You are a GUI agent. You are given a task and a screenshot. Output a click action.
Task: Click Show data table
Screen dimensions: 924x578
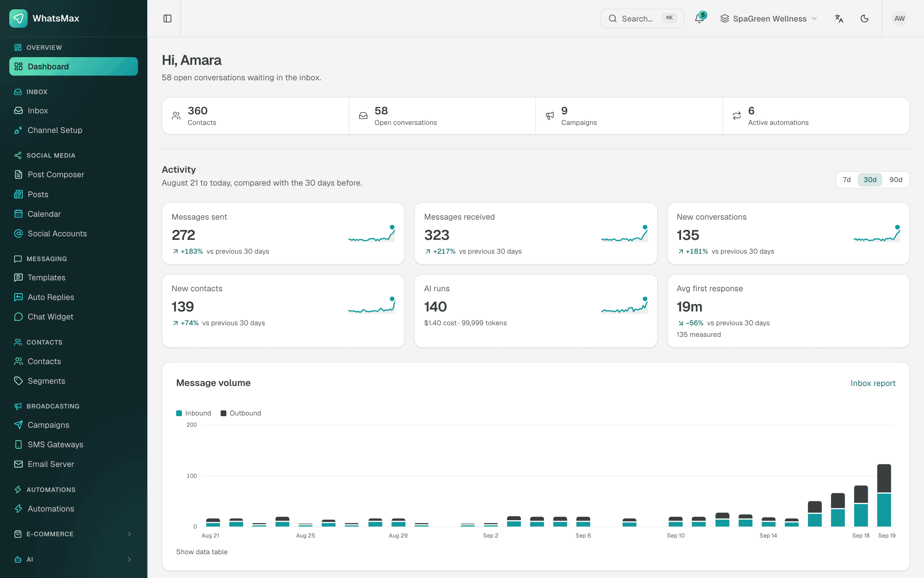(201, 552)
